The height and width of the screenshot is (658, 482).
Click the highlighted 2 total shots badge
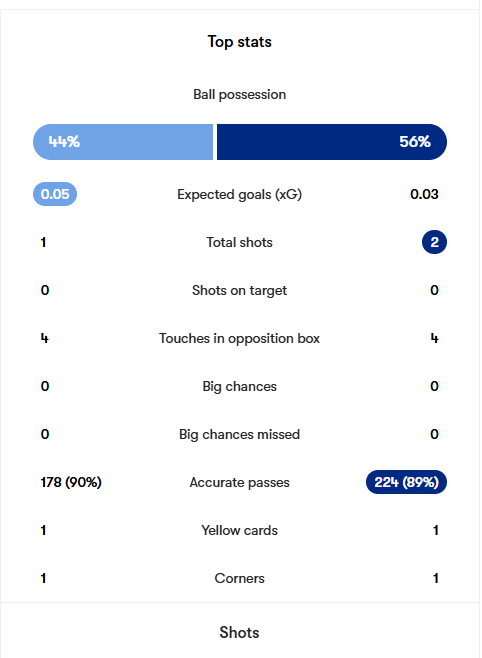(x=435, y=242)
